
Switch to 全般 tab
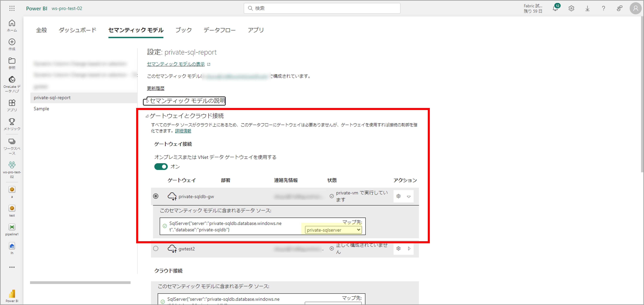coord(41,30)
